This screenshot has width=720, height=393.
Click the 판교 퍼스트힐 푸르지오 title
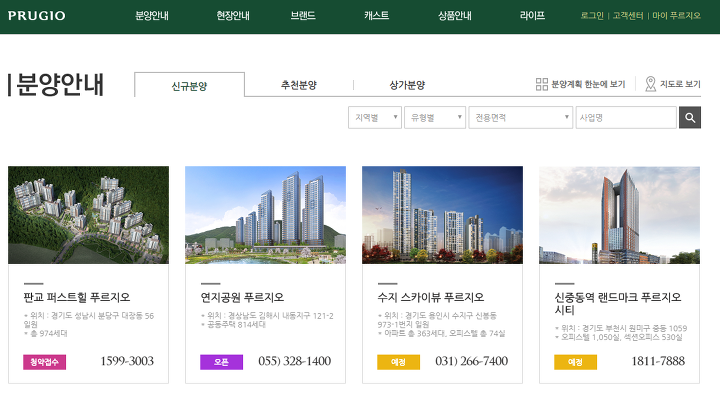click(77, 298)
